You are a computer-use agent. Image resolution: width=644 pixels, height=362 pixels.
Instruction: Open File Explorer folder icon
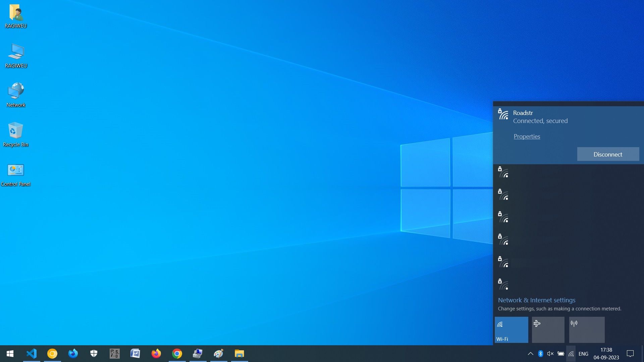pos(239,354)
